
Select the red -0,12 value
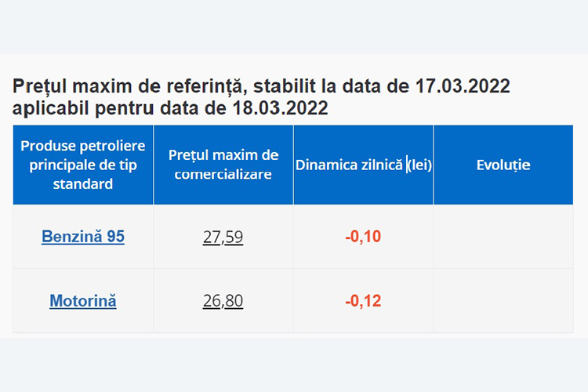(363, 301)
